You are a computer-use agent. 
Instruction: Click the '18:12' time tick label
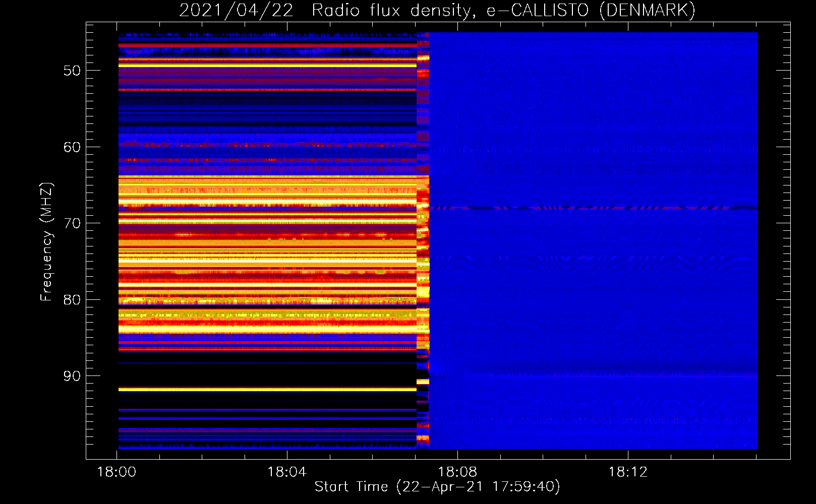click(628, 472)
